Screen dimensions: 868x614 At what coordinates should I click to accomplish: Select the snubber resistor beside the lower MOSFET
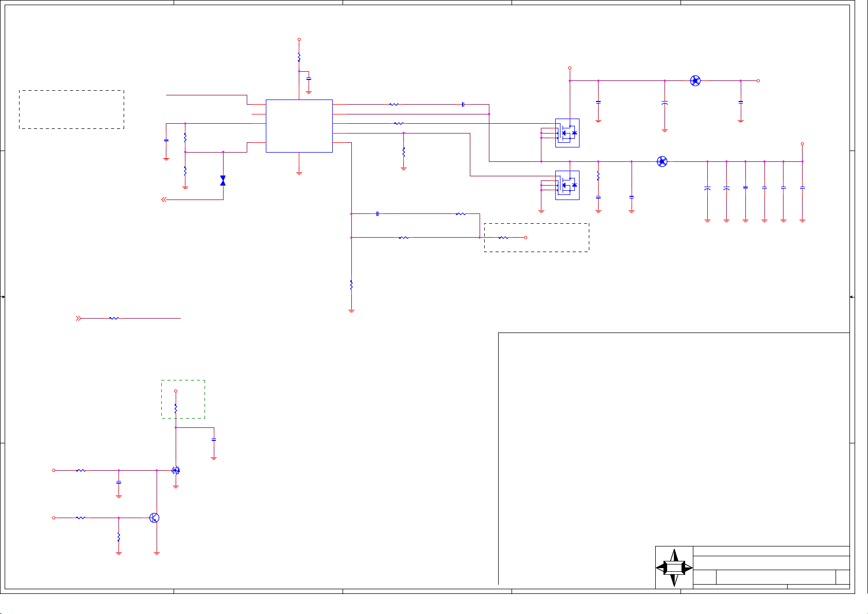pyautogui.click(x=598, y=176)
